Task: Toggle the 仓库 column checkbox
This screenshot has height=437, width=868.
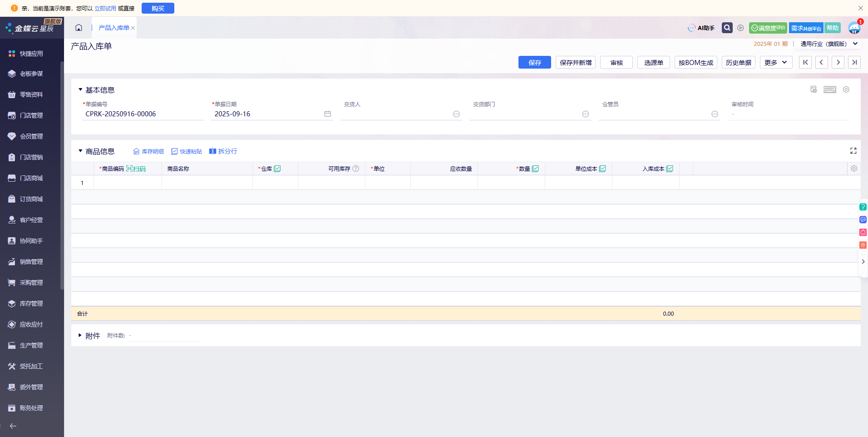Action: [x=277, y=169]
